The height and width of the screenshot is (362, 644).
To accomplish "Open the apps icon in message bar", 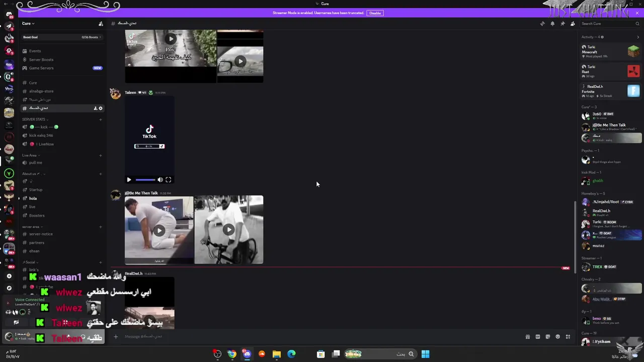I will 568,337.
